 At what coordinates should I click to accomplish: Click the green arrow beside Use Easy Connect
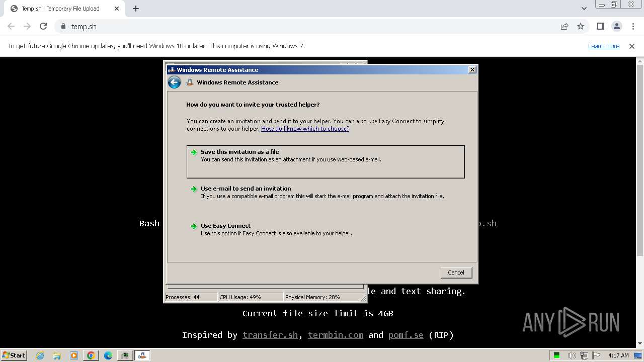pos(194,226)
